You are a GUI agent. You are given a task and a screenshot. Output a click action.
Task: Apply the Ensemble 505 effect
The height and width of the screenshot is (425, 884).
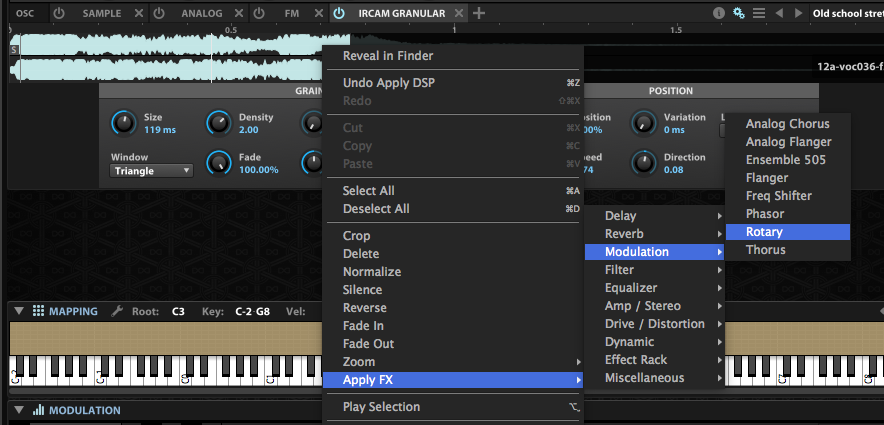point(788,160)
